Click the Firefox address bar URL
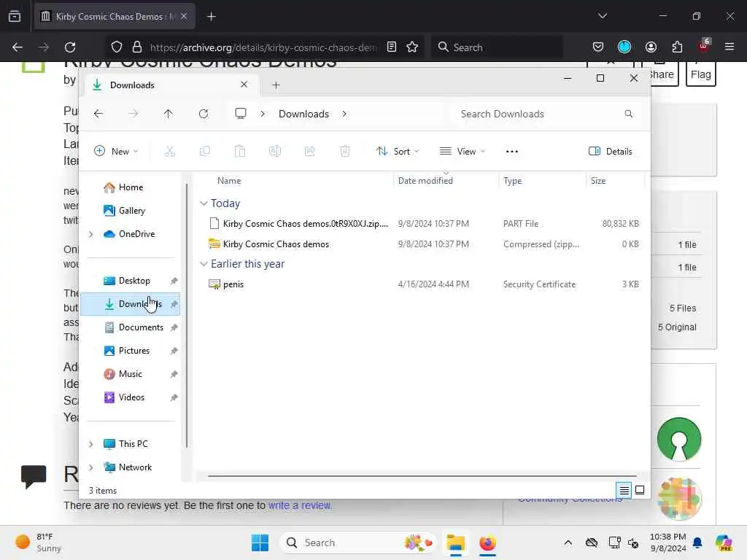 263,47
